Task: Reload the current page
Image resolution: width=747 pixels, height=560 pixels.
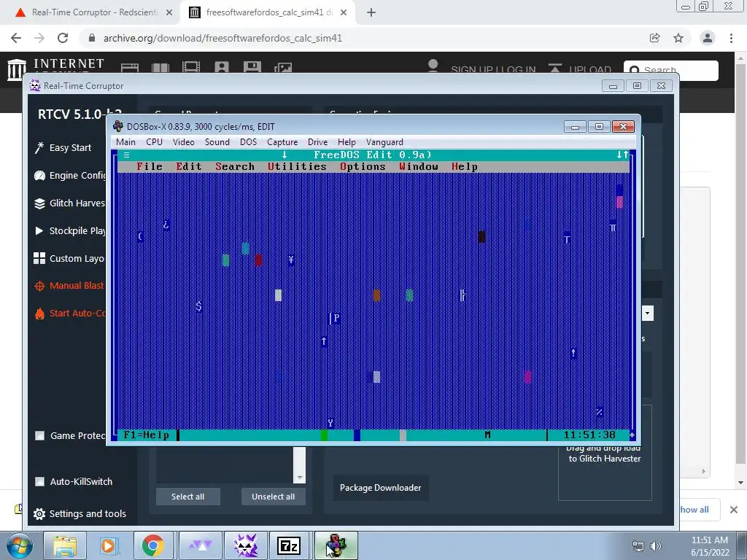Action: [63, 38]
